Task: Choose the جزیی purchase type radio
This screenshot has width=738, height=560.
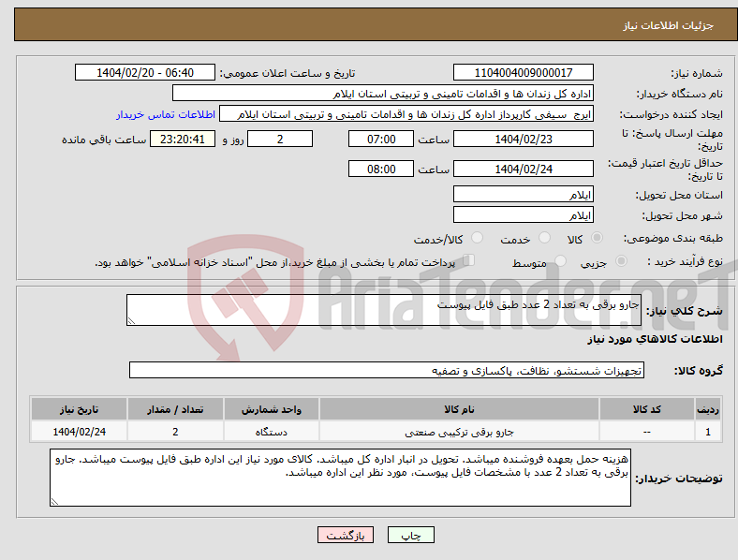Action: pos(621,260)
